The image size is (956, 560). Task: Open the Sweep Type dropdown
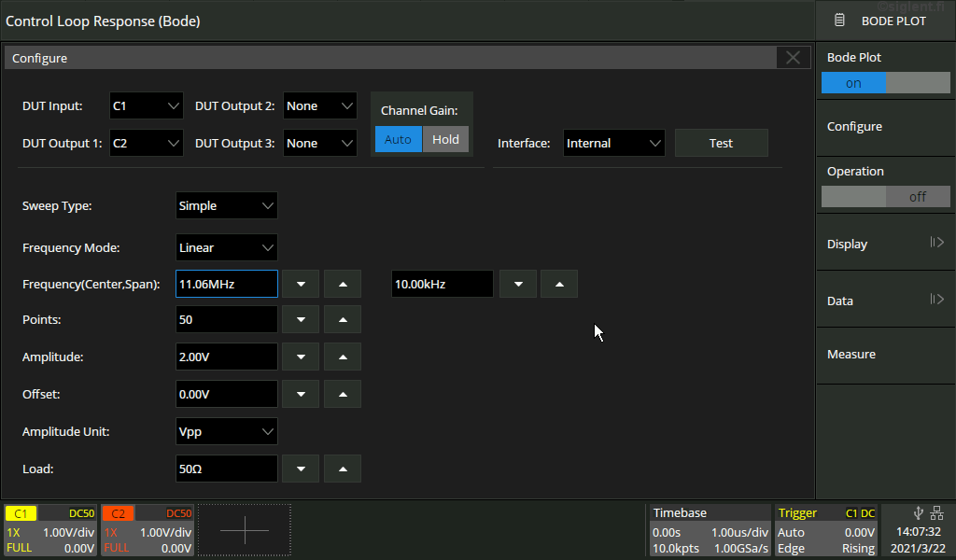coord(227,205)
